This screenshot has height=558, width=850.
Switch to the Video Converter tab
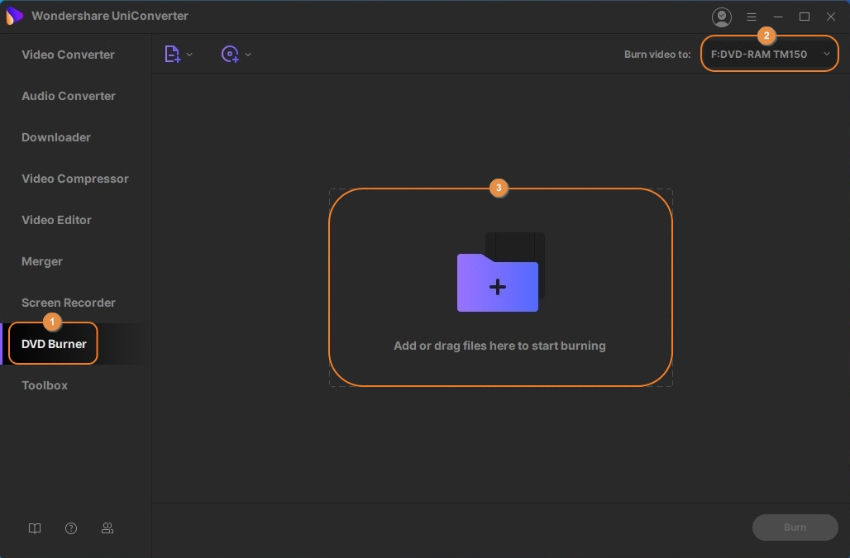(x=68, y=55)
